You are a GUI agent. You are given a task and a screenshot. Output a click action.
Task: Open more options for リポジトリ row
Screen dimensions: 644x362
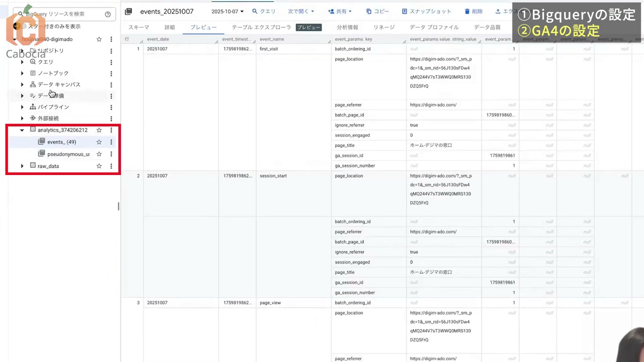[111, 51]
